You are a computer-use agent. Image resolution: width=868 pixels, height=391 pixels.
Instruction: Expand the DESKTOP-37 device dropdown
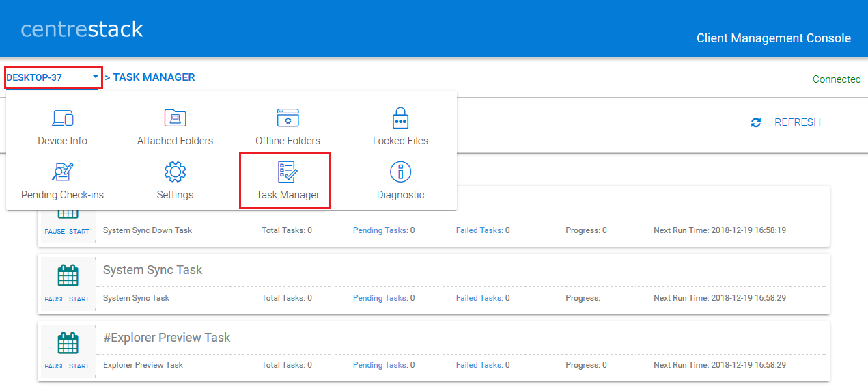(x=53, y=77)
